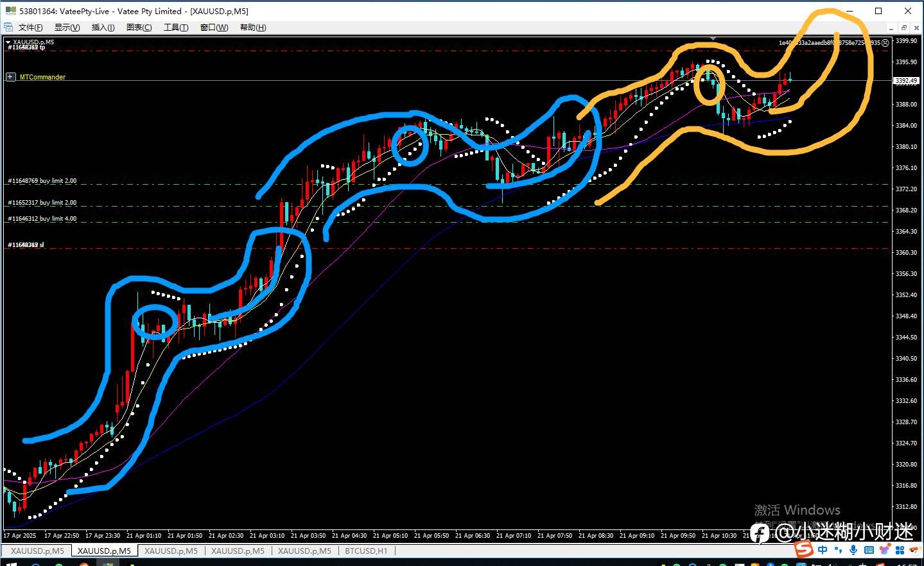
Task: Click the expert advisor sad-face icon
Action: tap(885, 43)
